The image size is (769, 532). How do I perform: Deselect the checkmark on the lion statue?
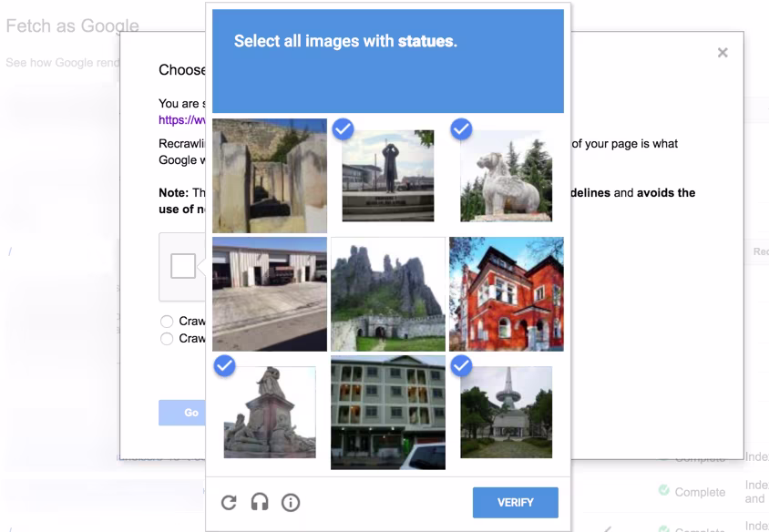click(x=461, y=130)
